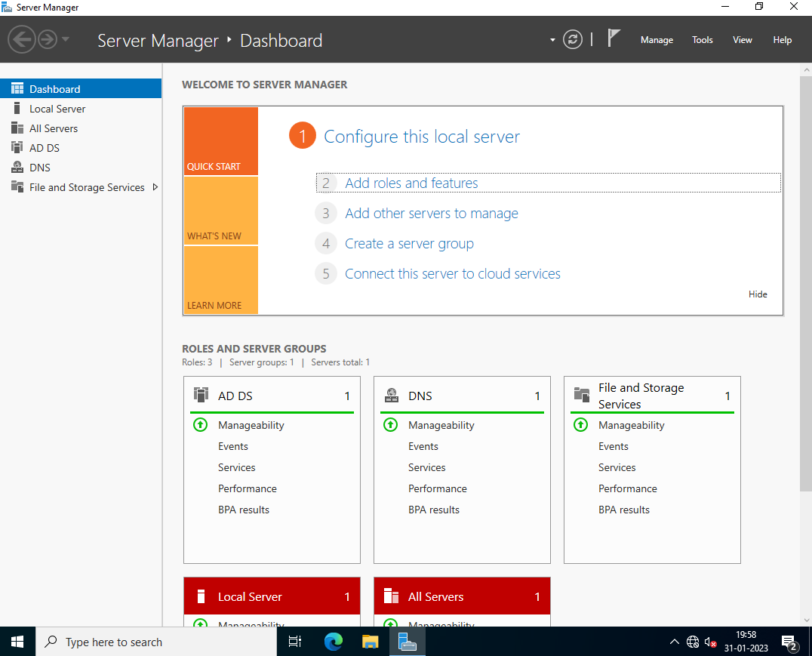Open BPA results in File and Storage tile
This screenshot has width=812, height=656.
[x=624, y=510]
